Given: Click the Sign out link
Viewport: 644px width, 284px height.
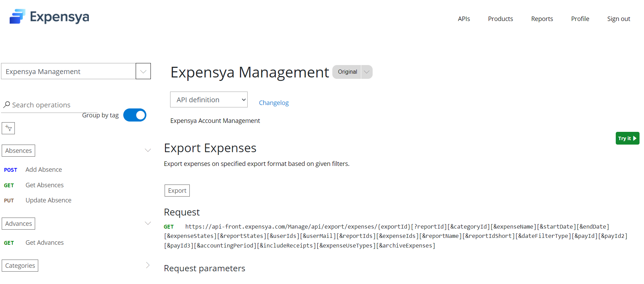Looking at the screenshot, I should coord(618,19).
